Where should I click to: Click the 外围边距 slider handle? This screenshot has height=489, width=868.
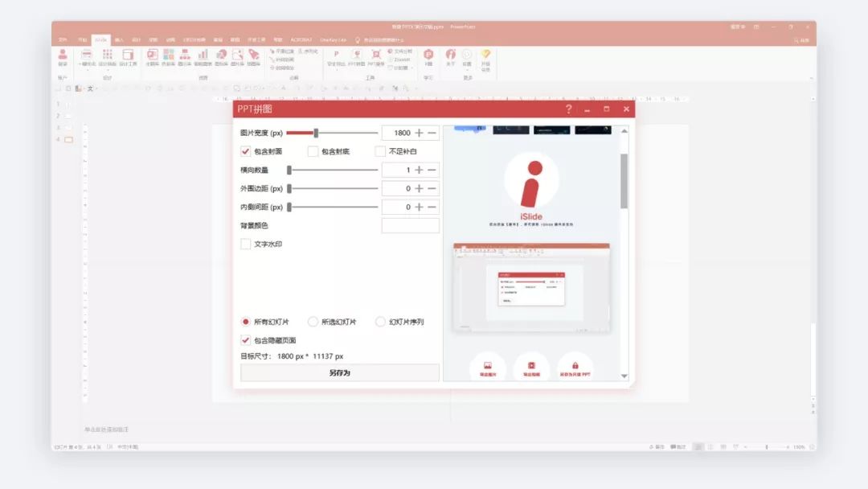point(289,188)
